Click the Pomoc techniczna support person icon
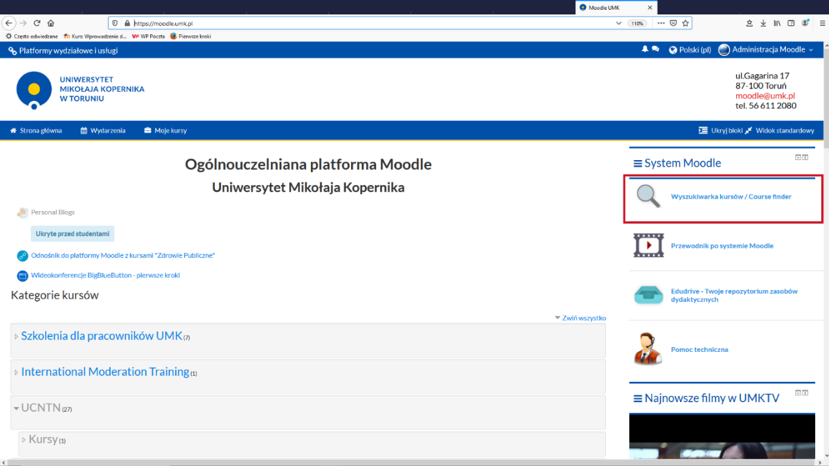Image resolution: width=829 pixels, height=466 pixels. click(648, 349)
